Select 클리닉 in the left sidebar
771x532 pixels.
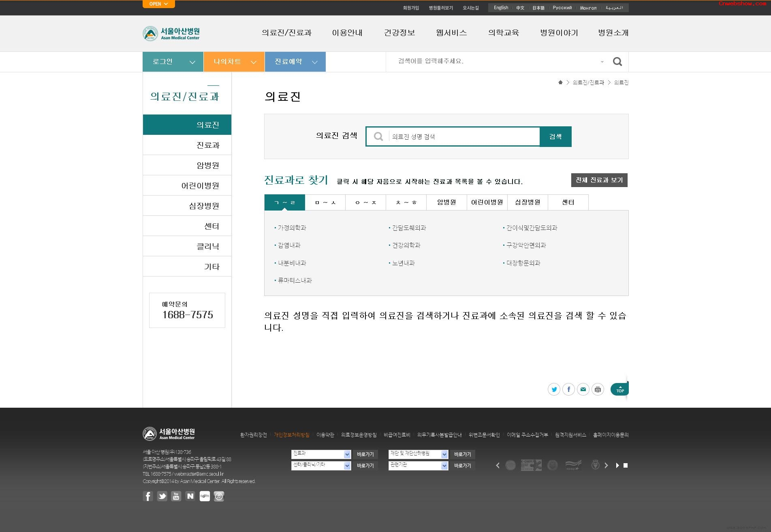coord(187,246)
